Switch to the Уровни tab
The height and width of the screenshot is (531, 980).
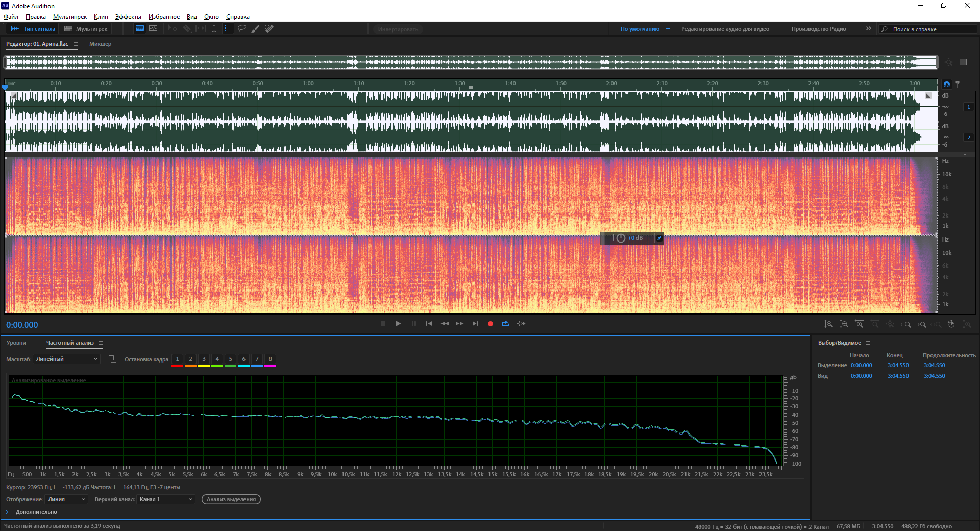[x=16, y=343]
